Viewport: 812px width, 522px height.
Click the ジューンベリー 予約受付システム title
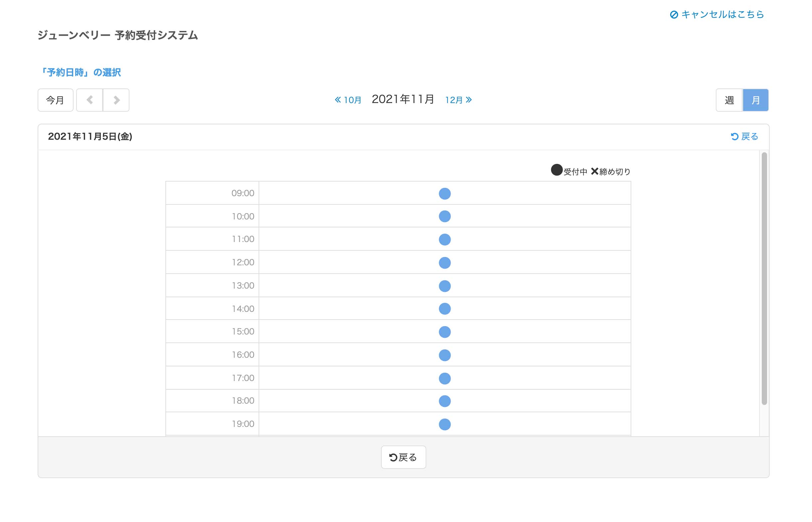(118, 35)
